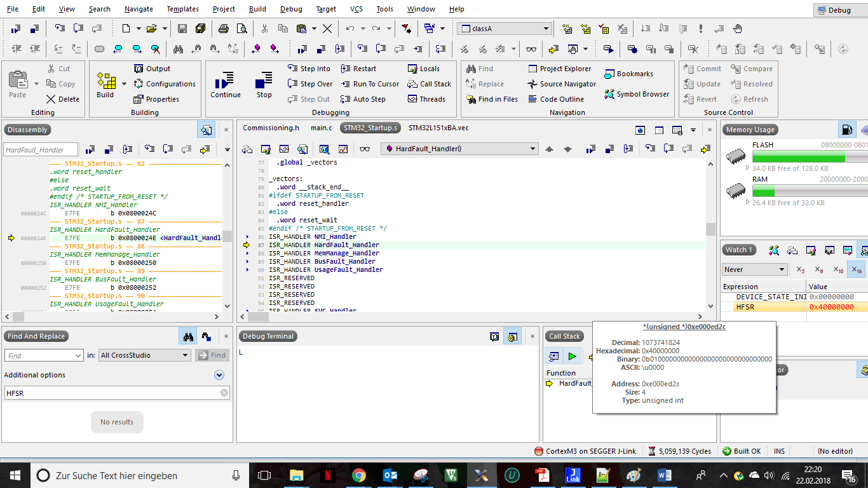Switch to the main.c editor tab
The image size is (868, 488).
321,128
